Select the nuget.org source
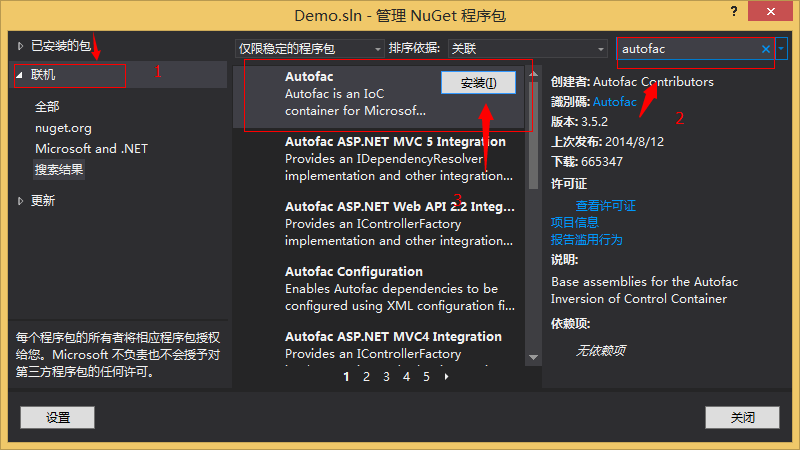Image resolution: width=800 pixels, height=450 pixels. pos(63,128)
